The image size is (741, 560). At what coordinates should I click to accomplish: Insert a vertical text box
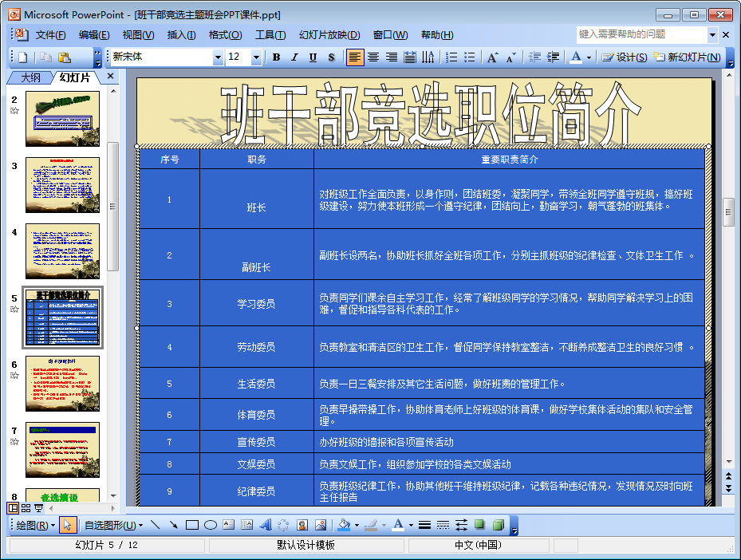[246, 525]
